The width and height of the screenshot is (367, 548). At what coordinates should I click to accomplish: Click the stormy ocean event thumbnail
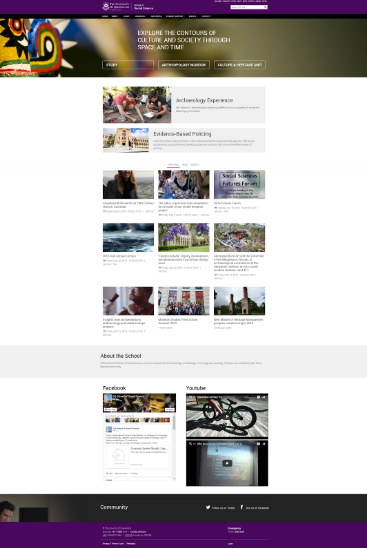pos(128,238)
